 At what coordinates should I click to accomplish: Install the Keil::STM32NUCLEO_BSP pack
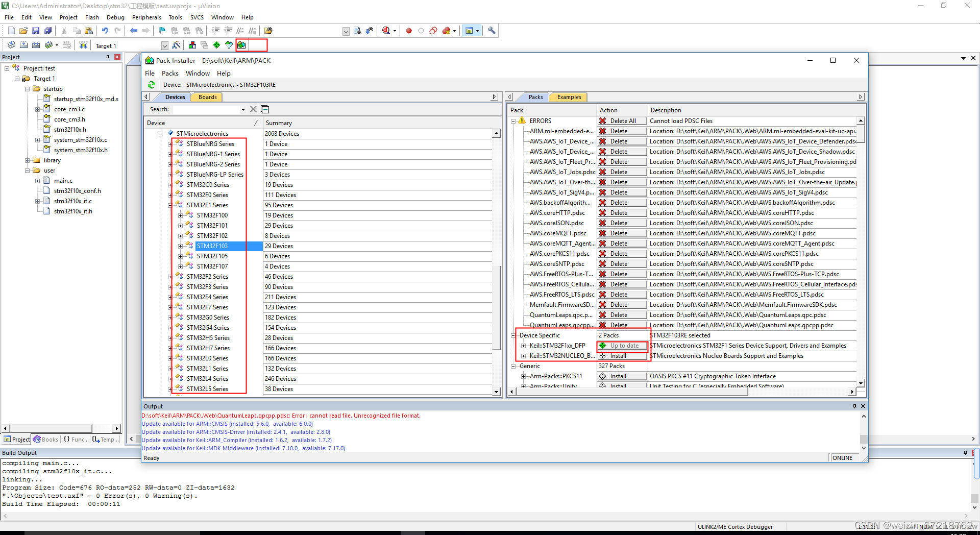pos(622,356)
